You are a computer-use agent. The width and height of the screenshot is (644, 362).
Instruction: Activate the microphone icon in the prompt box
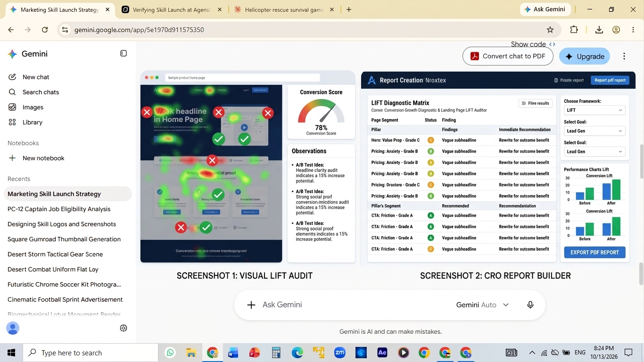coord(530,305)
